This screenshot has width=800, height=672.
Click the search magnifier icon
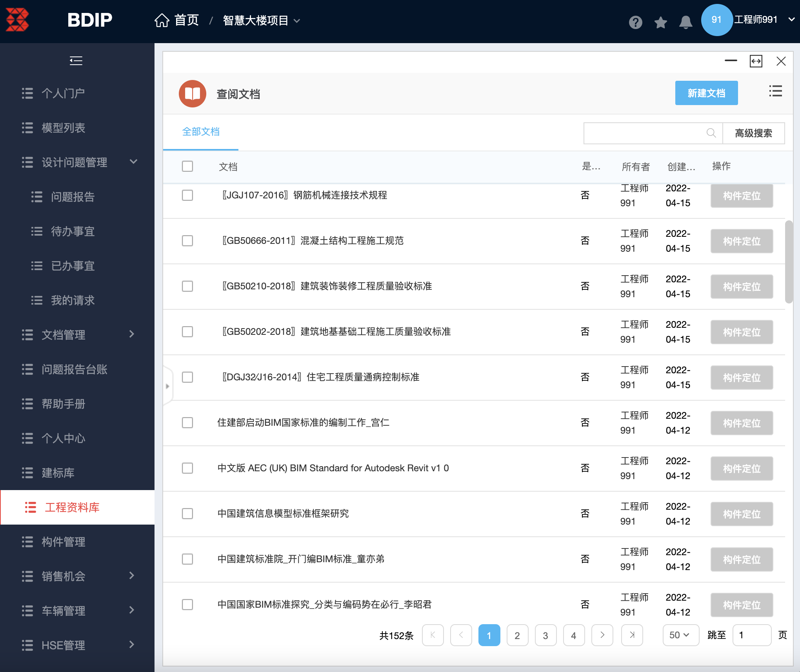coord(711,133)
